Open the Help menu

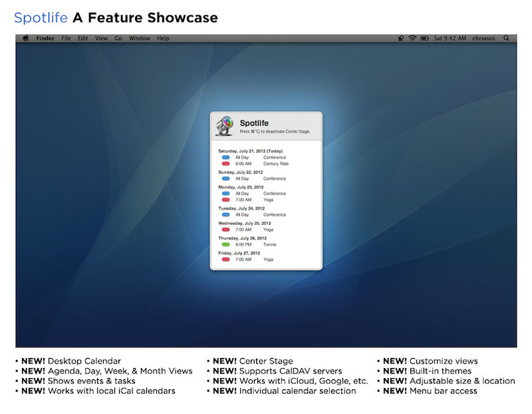click(163, 39)
